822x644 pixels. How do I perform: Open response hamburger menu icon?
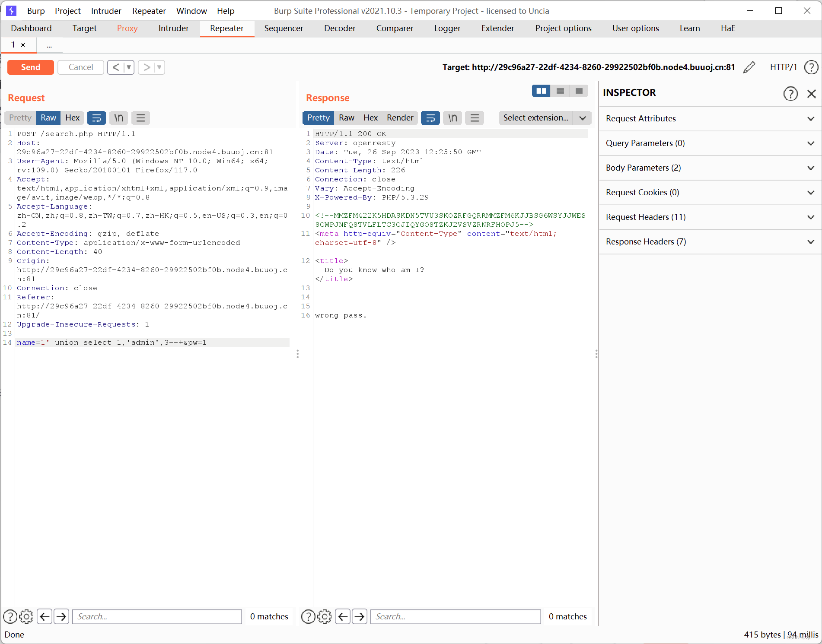(475, 117)
